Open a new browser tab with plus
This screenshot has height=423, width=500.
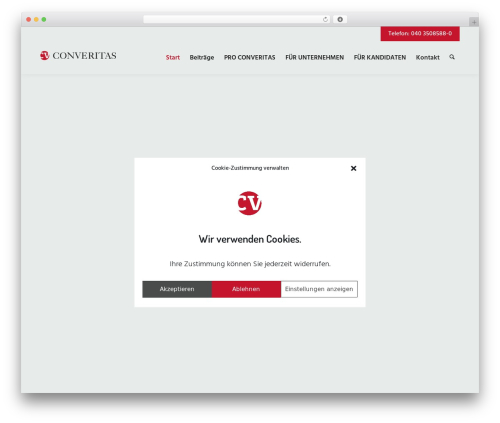coord(474,22)
